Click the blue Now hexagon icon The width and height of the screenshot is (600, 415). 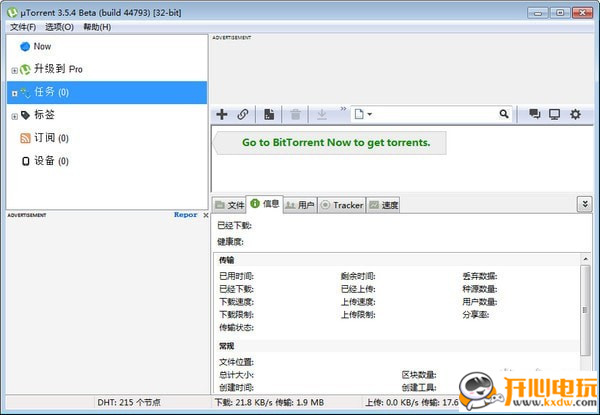[25, 47]
